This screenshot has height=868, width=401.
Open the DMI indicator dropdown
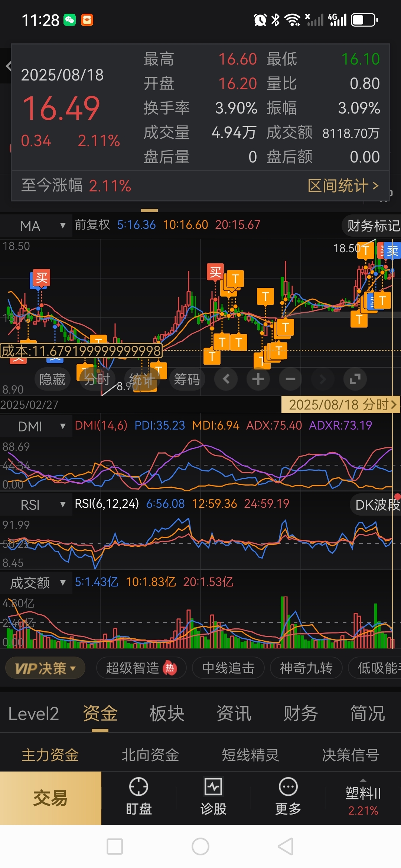click(x=36, y=426)
